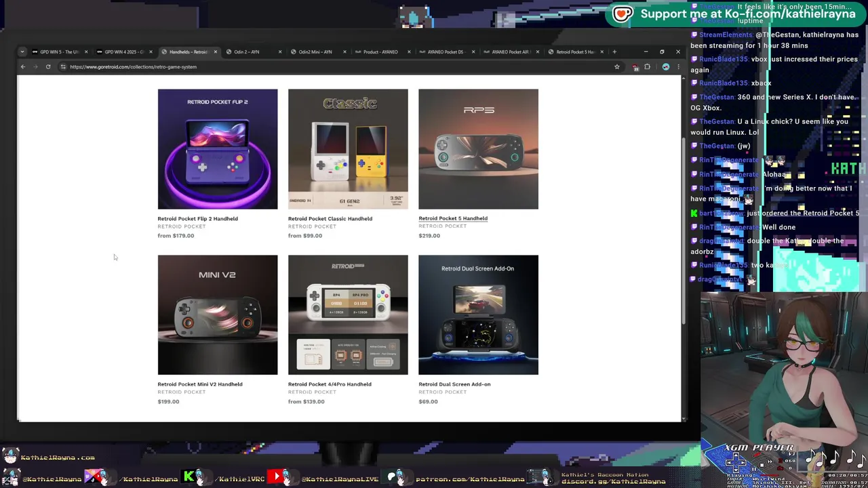Click the '$69.00' price text
Image resolution: width=868 pixels, height=488 pixels.
coord(428,401)
